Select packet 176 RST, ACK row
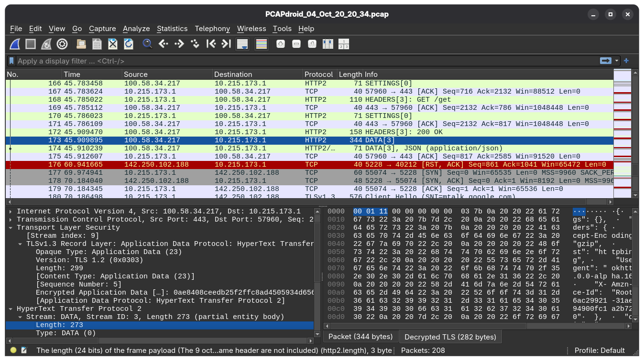Screen dimensions: 644x361 (x=309, y=165)
